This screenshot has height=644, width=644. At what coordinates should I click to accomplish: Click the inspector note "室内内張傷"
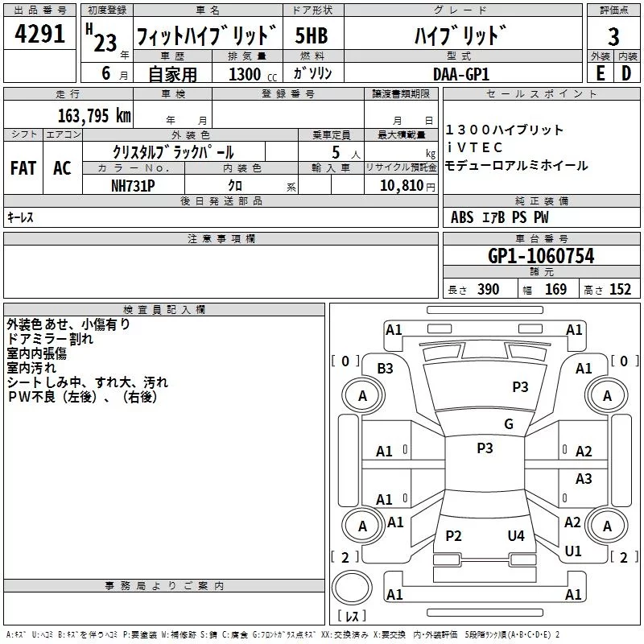click(x=36, y=353)
